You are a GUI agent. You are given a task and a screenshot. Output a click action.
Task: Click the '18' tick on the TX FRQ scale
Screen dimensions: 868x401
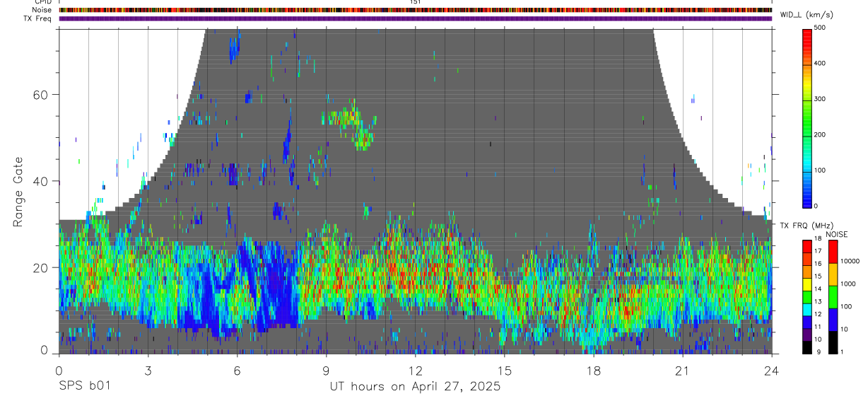(819, 239)
